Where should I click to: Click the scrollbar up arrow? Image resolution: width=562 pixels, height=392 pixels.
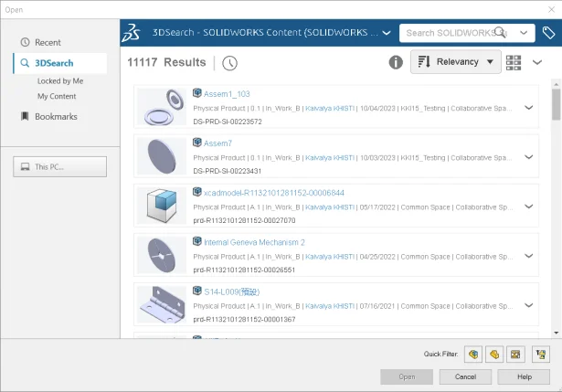(x=556, y=84)
